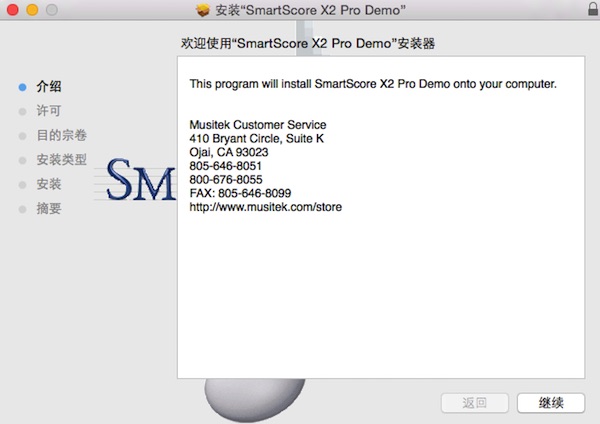Click the window title 安装 SmartScore X2 Pro Demo

[310, 10]
